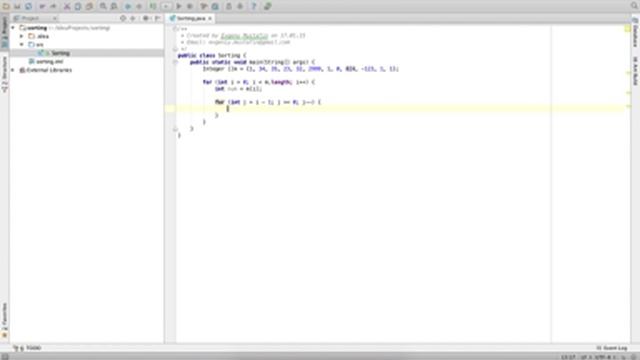640x360 pixels.
Task: Collapse the sorting project root node
Action: [13, 28]
